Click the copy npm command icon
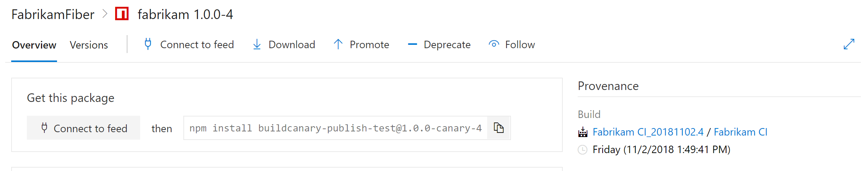 (x=498, y=128)
